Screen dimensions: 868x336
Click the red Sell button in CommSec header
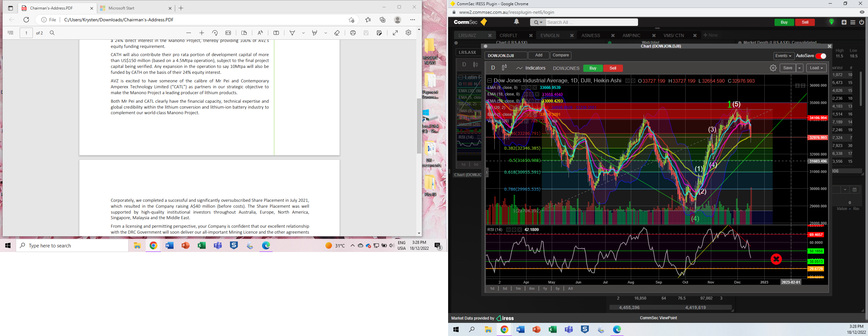805,22
